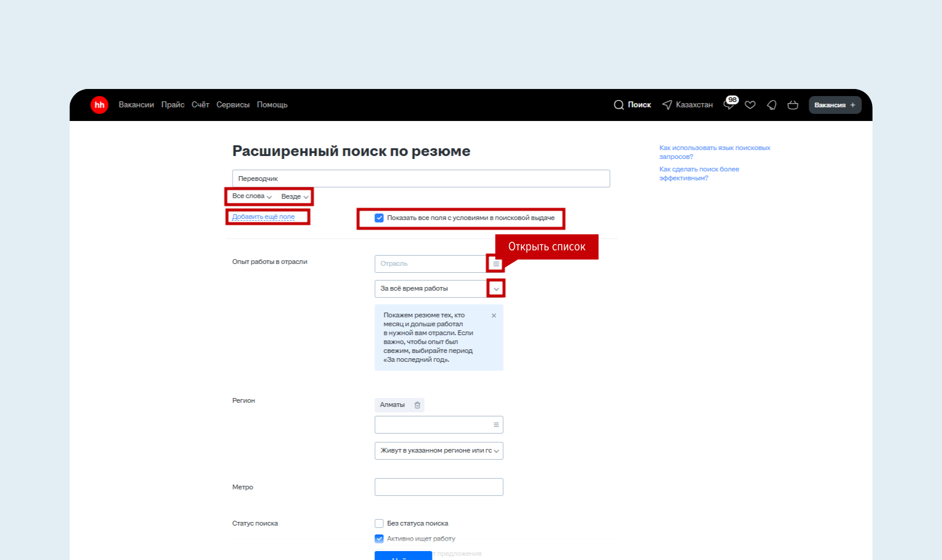Close the blue hint tooltip

pyautogui.click(x=494, y=316)
